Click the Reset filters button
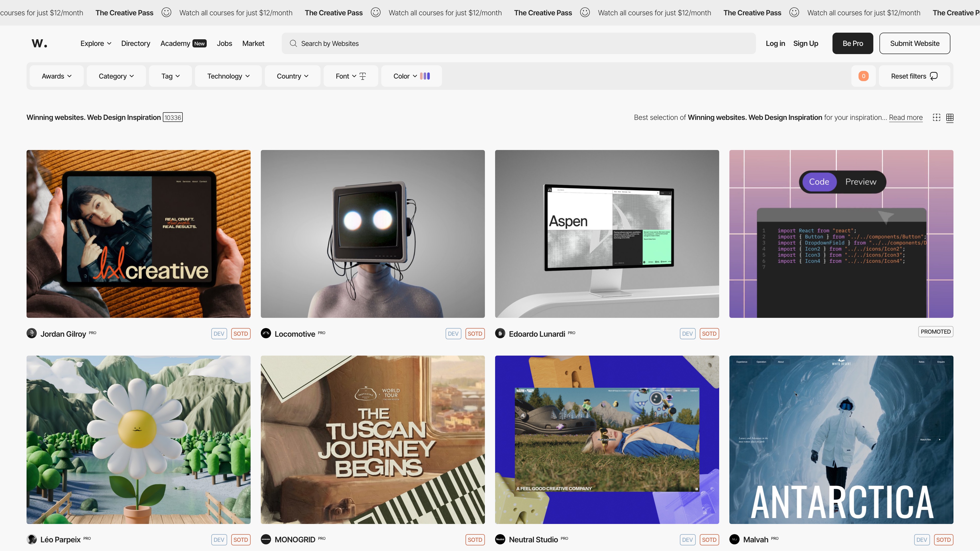This screenshot has height=551, width=980. pyautogui.click(x=915, y=76)
